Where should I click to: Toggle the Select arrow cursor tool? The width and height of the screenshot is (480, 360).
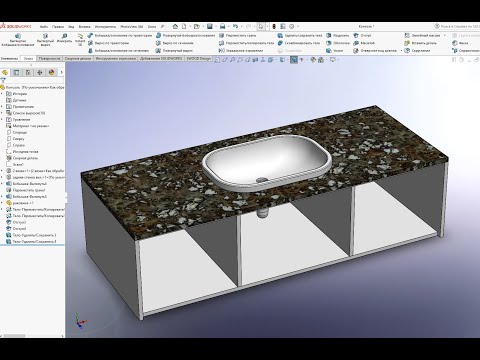coord(261,26)
